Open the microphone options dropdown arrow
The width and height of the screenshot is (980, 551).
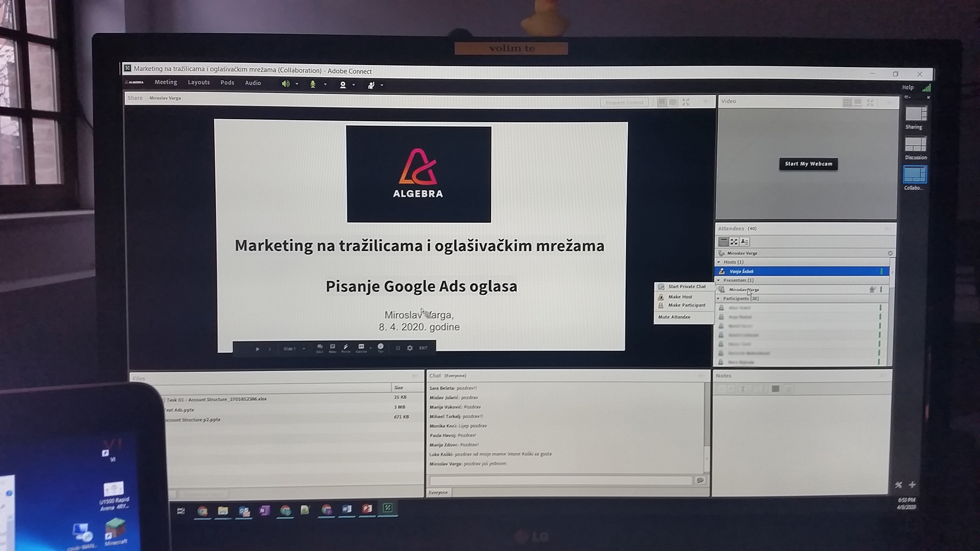pos(325,85)
